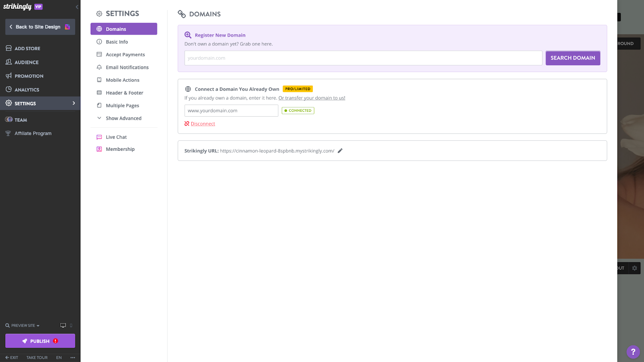Open the purple help question mark bubble
The height and width of the screenshot is (362, 644).
[633, 352]
